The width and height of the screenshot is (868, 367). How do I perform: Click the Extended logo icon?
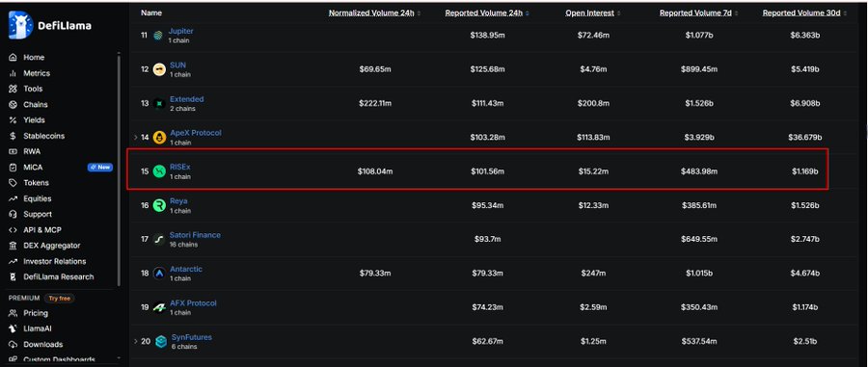pyautogui.click(x=159, y=103)
